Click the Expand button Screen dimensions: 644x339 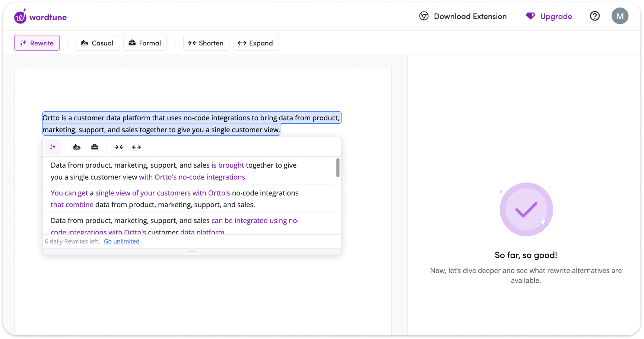(x=256, y=43)
